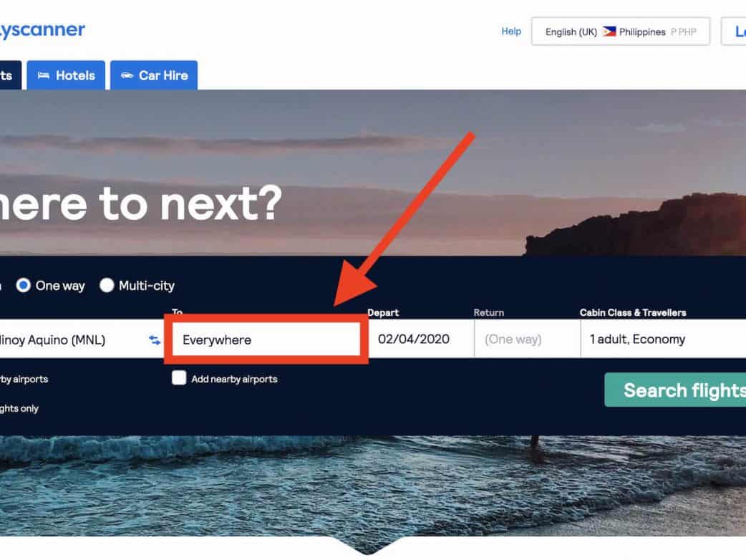Click the Philippines flag icon
The width and height of the screenshot is (746, 560).
pos(609,32)
